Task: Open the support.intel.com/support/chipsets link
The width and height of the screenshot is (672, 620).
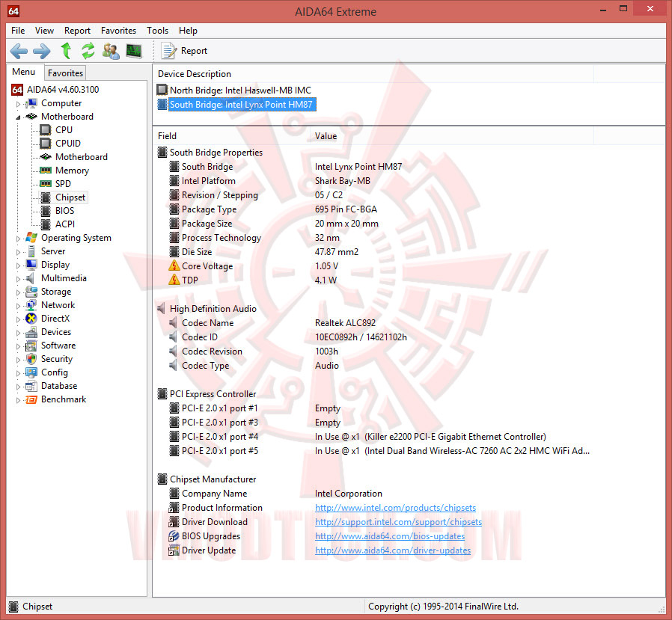Action: click(x=398, y=522)
